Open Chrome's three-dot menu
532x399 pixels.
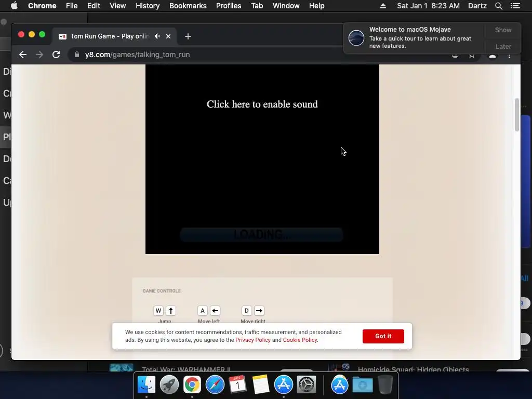coord(509,56)
